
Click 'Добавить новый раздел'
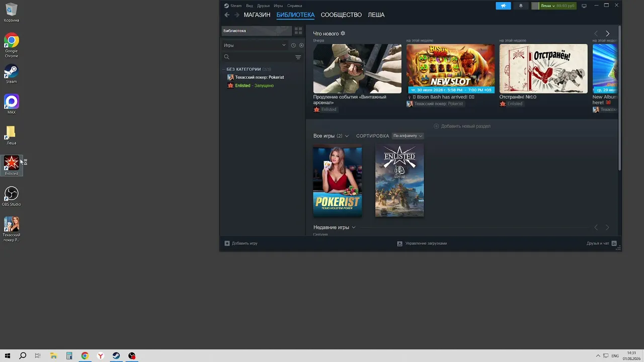tap(462, 126)
